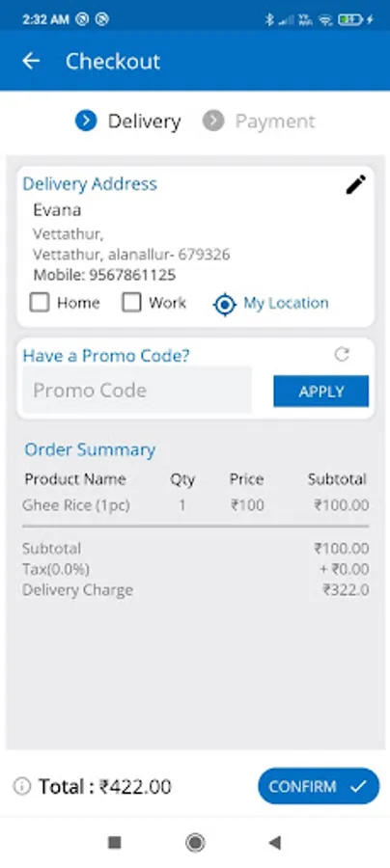This screenshot has width=390, height=868.
Task: Focus the Promo Code input field
Action: click(x=137, y=391)
